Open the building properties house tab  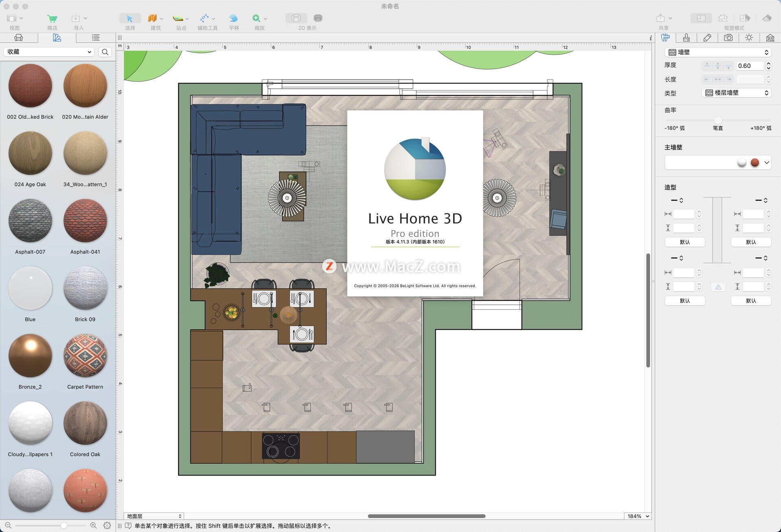click(x=770, y=38)
